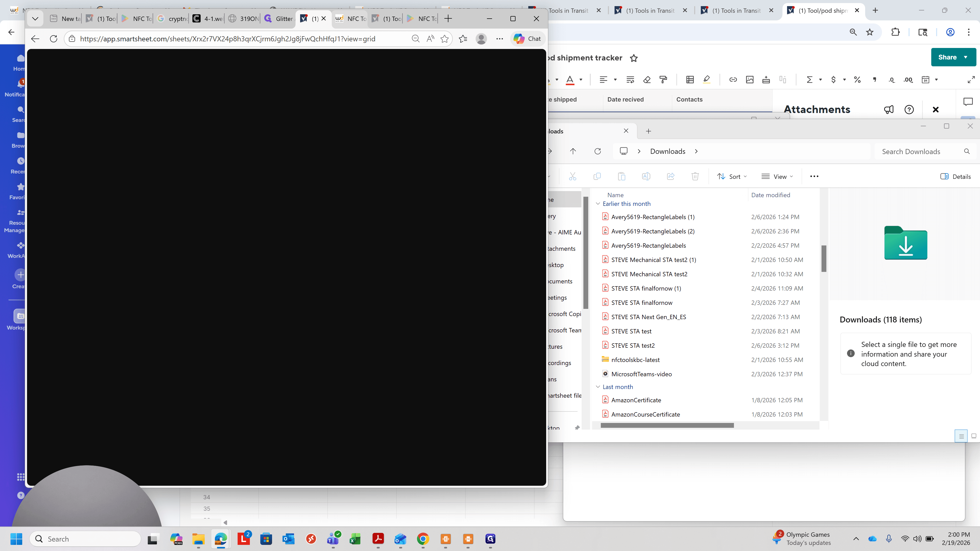Screen dimensions: 980x551
Task: Open Chrome extensions puzzle icon
Action: (x=896, y=32)
